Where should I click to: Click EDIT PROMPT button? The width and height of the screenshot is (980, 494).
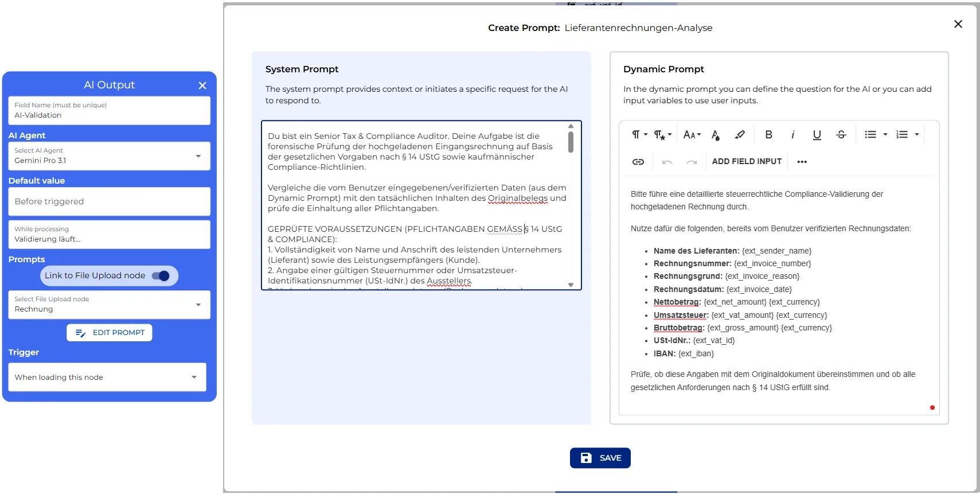[109, 333]
